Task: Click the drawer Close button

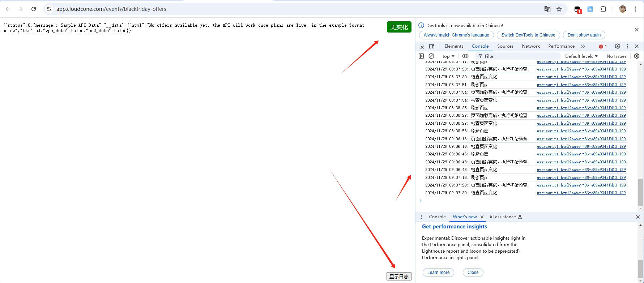Action: 473,273
